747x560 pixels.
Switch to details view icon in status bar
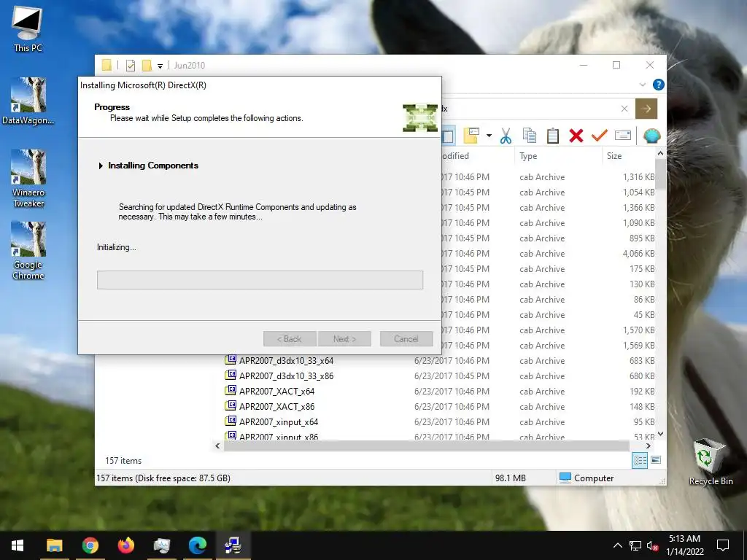coord(640,460)
